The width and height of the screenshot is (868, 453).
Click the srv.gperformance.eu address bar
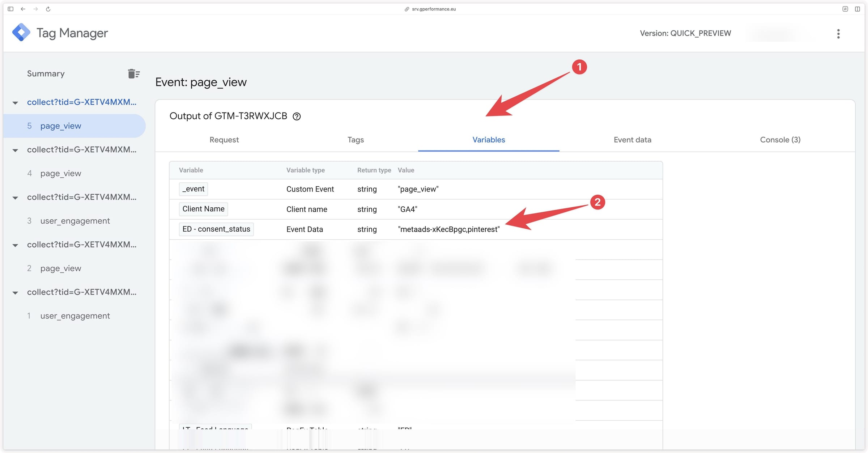coord(430,9)
